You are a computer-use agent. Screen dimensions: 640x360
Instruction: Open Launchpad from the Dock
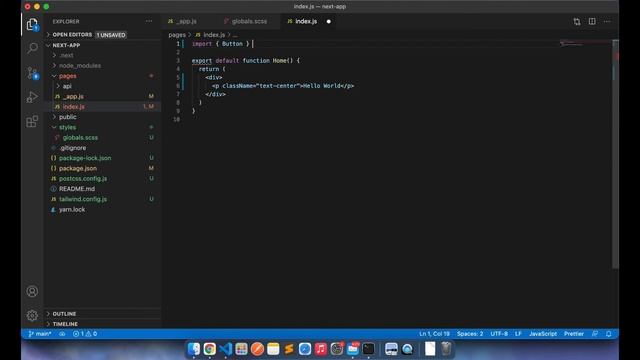241,349
